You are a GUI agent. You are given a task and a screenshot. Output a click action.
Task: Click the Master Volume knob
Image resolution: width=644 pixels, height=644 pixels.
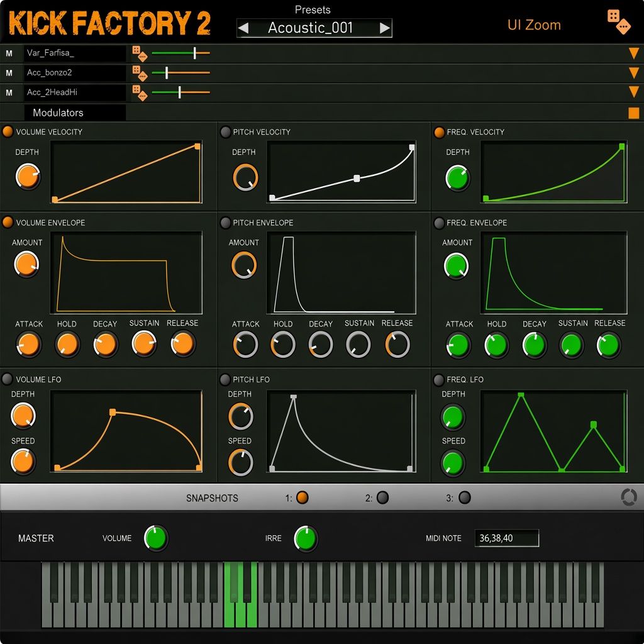click(156, 538)
